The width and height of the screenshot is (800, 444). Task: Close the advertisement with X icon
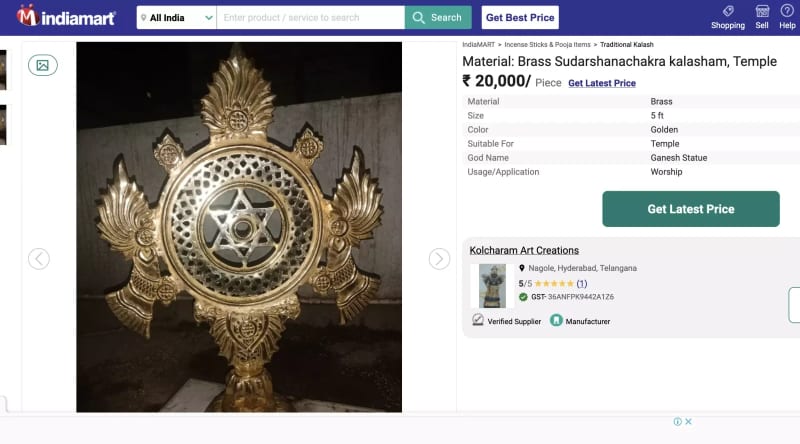[x=688, y=422]
